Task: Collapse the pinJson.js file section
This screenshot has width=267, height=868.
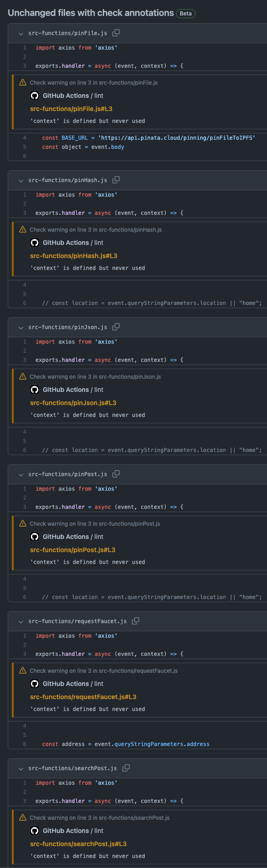Action: 21,327
